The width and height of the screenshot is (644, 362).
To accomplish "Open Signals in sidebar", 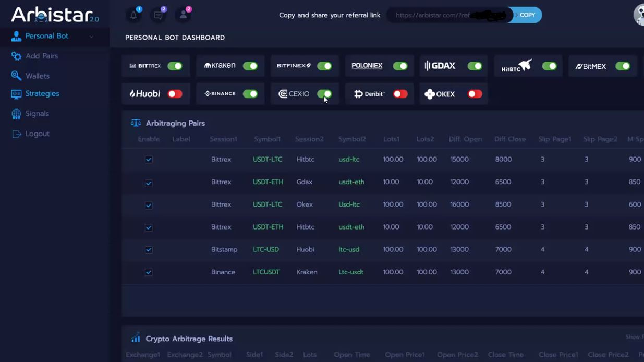I will (x=37, y=114).
